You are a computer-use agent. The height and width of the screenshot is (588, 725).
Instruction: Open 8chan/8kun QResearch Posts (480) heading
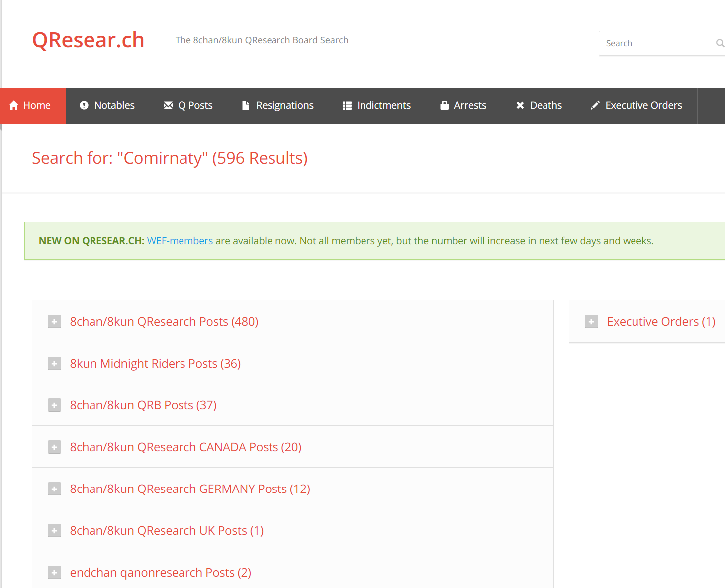[x=164, y=322]
